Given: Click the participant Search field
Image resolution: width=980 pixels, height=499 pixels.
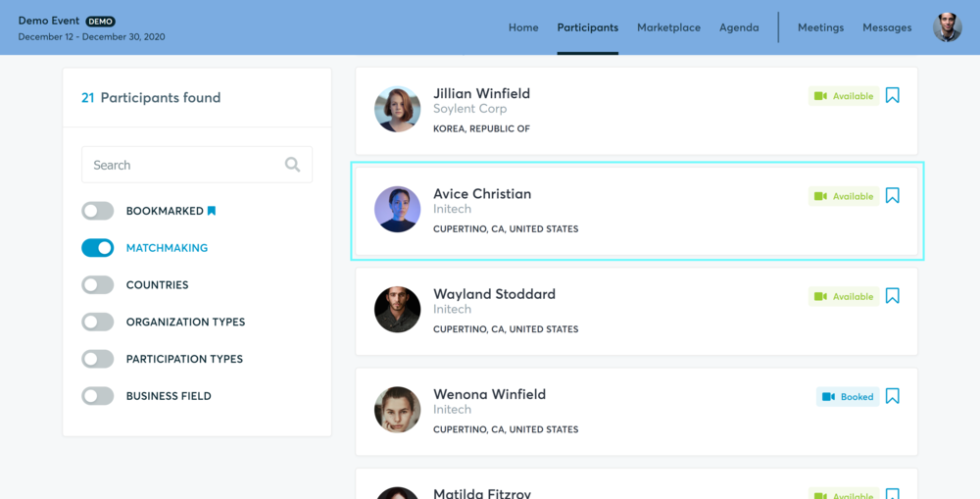Looking at the screenshot, I should point(197,165).
